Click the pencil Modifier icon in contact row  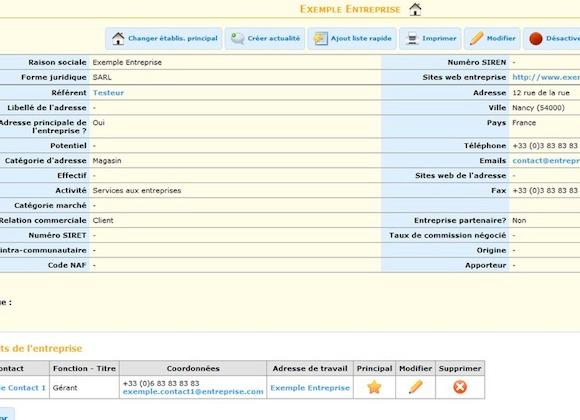415,387
